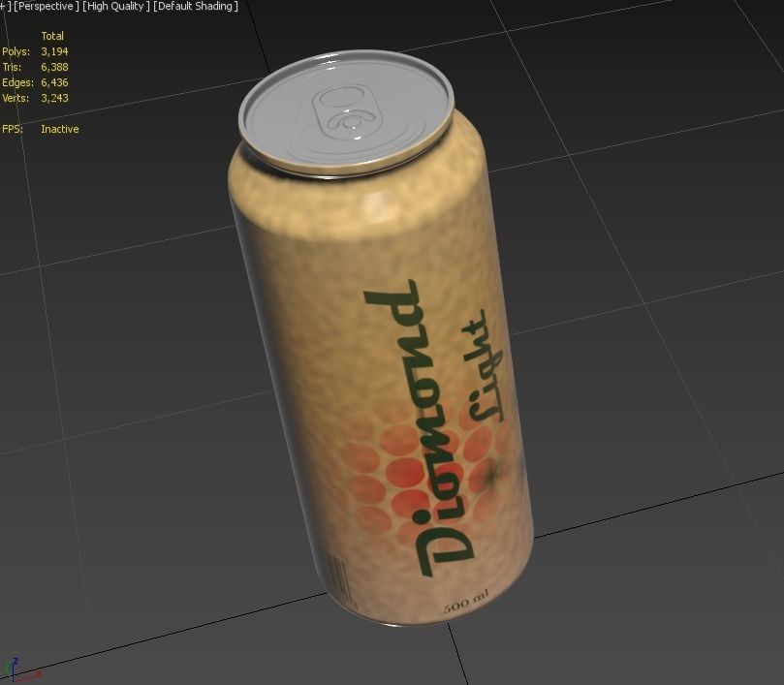Screen dimensions: 784x685
Task: Select the Verts count value 3,243
Action: click(x=54, y=98)
